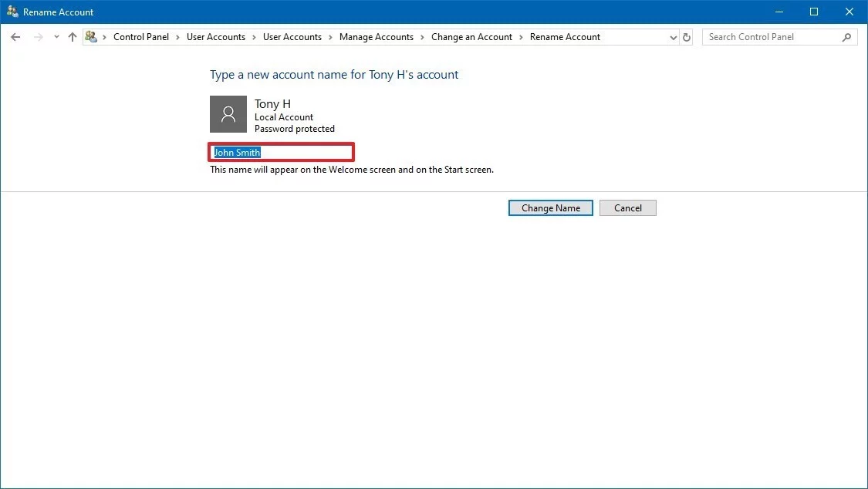The image size is (868, 489).
Task: Open Manage Accounts breadcrumb
Action: tap(377, 37)
